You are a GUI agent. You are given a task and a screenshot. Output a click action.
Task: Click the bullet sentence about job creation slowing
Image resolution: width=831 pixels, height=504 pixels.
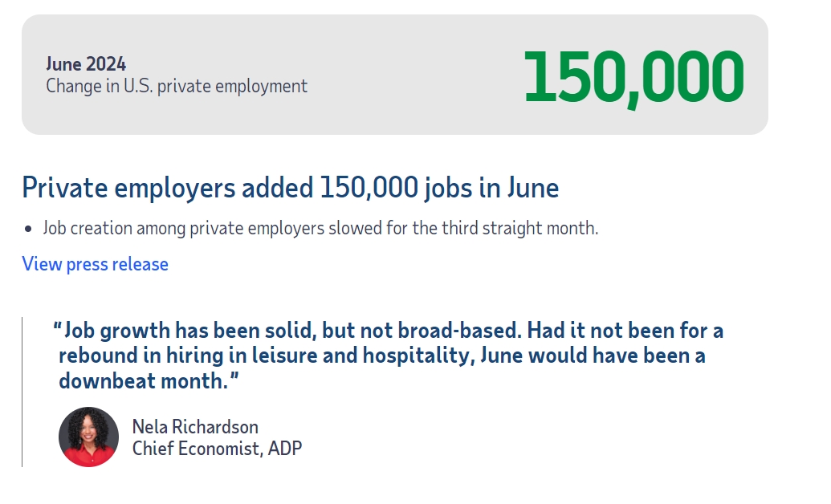pyautogui.click(x=320, y=228)
